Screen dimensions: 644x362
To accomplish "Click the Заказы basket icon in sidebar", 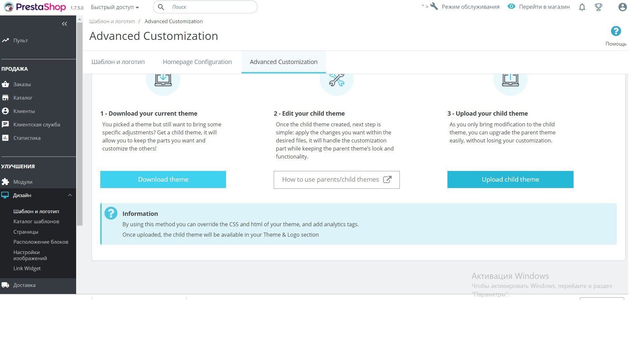I will pyautogui.click(x=5, y=84).
